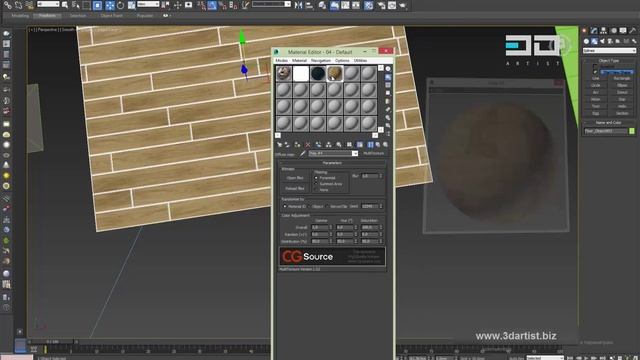The height and width of the screenshot is (360, 640).
Task: Activate the Select and Scale tool
Action: tap(131, 5)
